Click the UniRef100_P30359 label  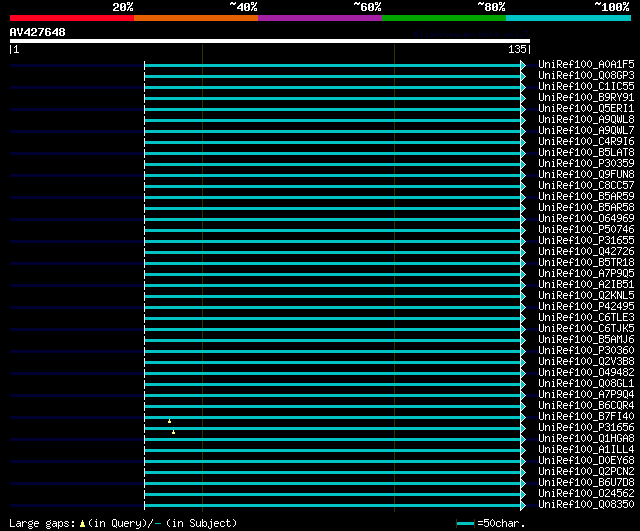click(586, 164)
